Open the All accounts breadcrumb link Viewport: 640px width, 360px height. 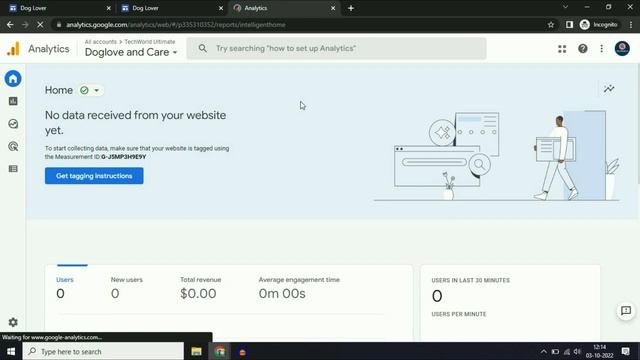pyautogui.click(x=100, y=42)
